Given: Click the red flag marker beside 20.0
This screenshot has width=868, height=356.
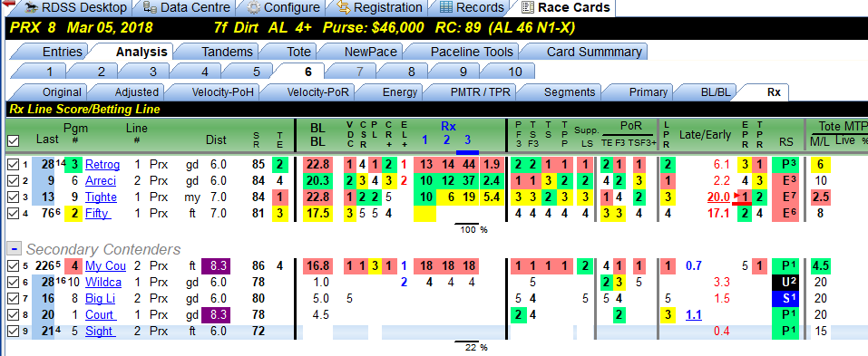Looking at the screenshot, I should pos(736,196).
